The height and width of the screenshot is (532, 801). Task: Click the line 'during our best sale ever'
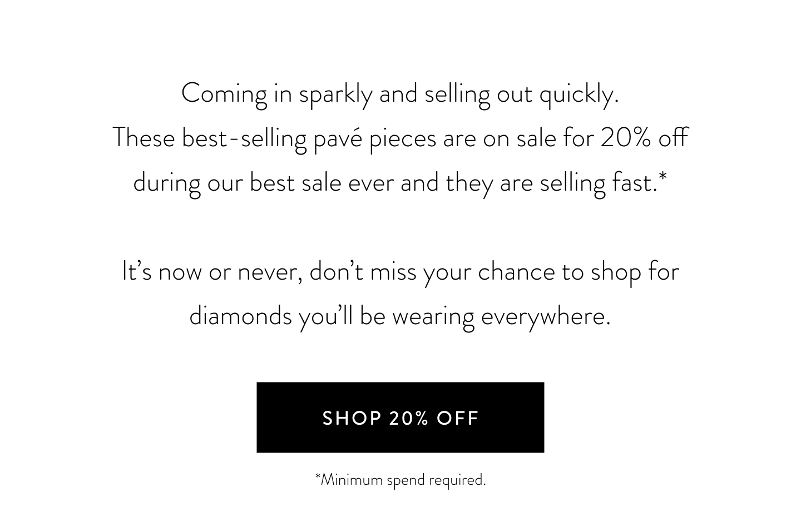400,183
